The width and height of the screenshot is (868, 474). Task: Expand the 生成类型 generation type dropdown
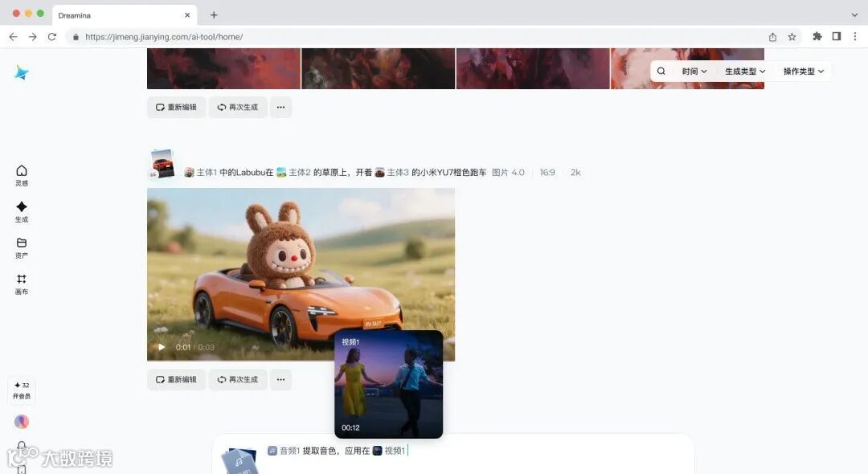[745, 72]
